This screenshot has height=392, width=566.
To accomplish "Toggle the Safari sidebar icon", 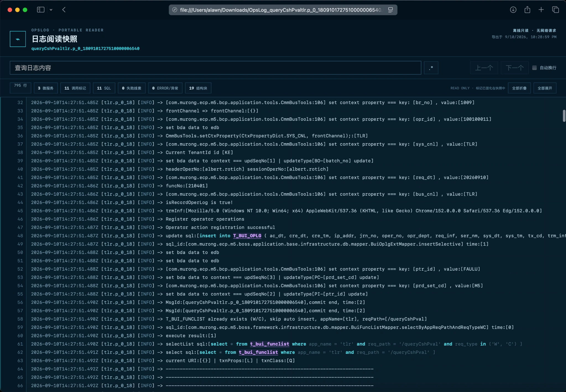I will coord(41,10).
